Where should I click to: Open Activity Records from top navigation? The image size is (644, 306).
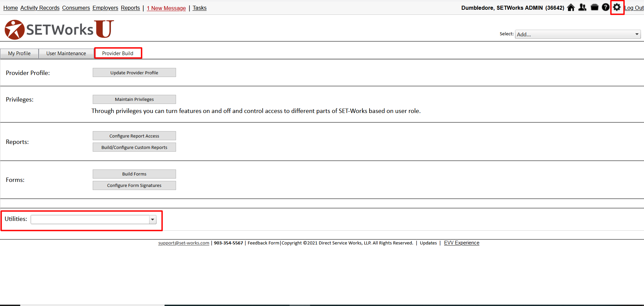click(40, 8)
